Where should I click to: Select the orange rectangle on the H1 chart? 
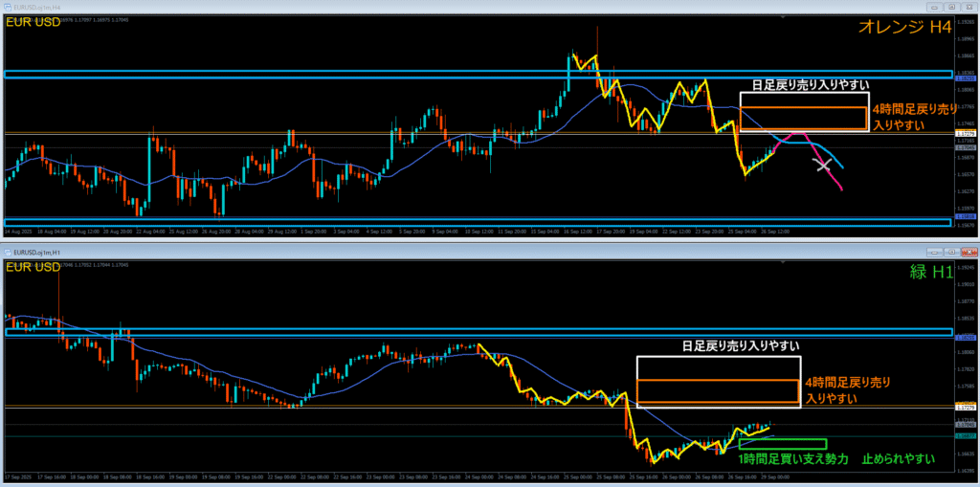click(717, 393)
